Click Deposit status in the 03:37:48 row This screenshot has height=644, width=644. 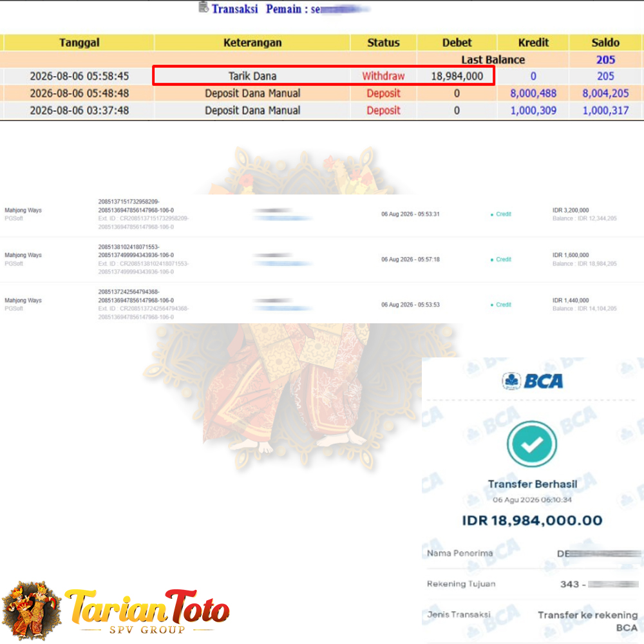[x=383, y=111]
